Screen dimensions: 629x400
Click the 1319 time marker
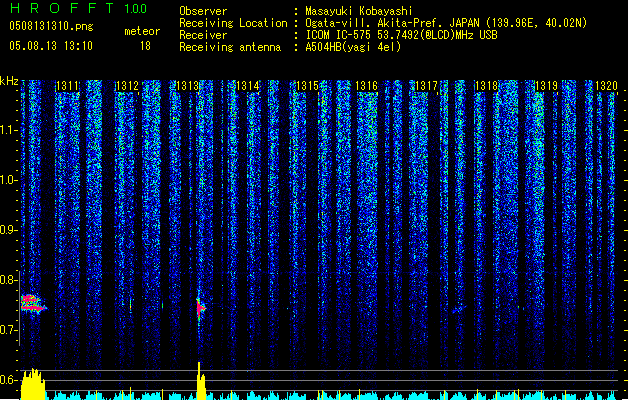(x=546, y=86)
